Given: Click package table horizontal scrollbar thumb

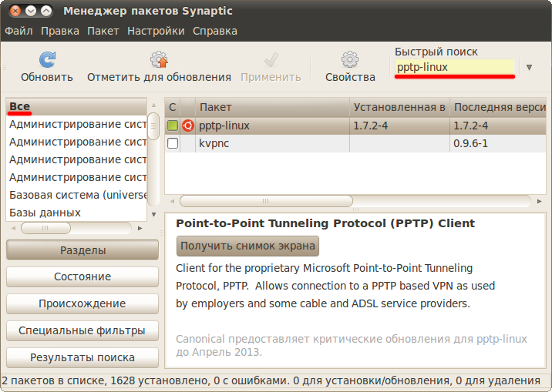Looking at the screenshot, I should [x=266, y=201].
